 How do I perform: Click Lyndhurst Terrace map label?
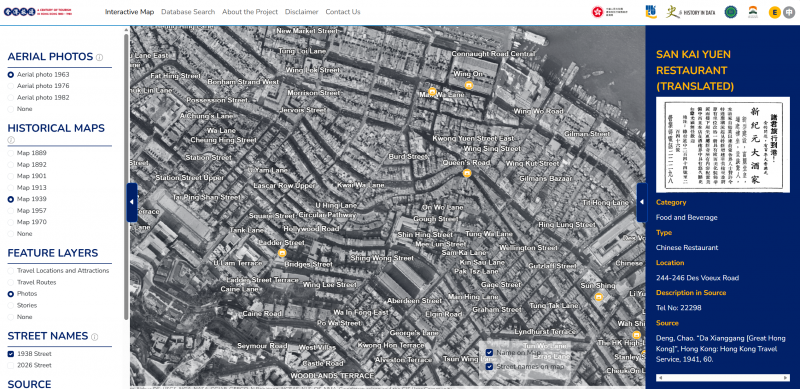pyautogui.click(x=544, y=331)
